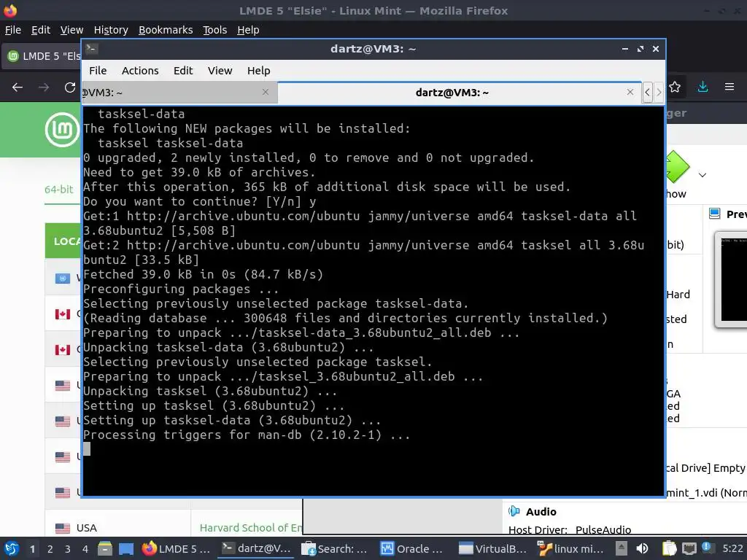
Task: Switch to dartz@VM3 terminal taskbar entry
Action: point(256,548)
